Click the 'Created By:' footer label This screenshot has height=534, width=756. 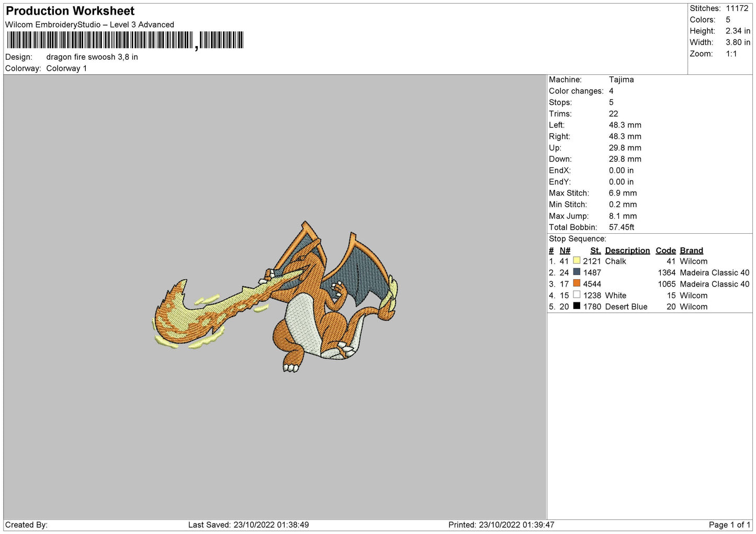pyautogui.click(x=26, y=525)
